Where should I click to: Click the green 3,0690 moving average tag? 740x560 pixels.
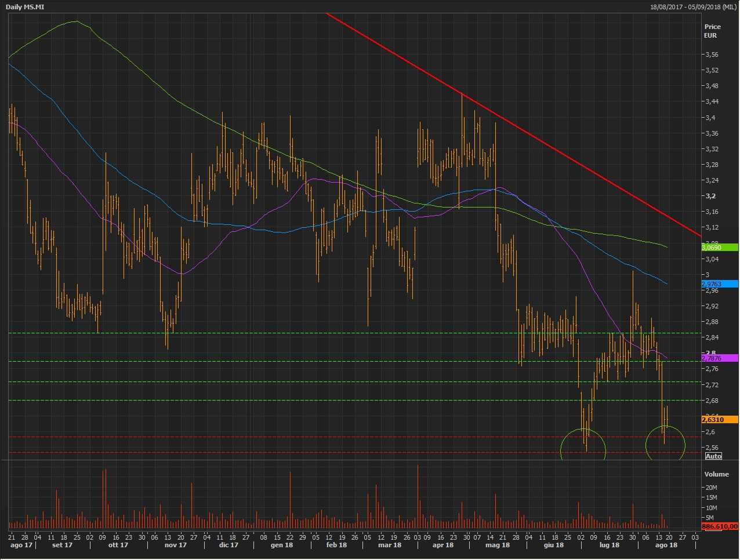click(719, 248)
